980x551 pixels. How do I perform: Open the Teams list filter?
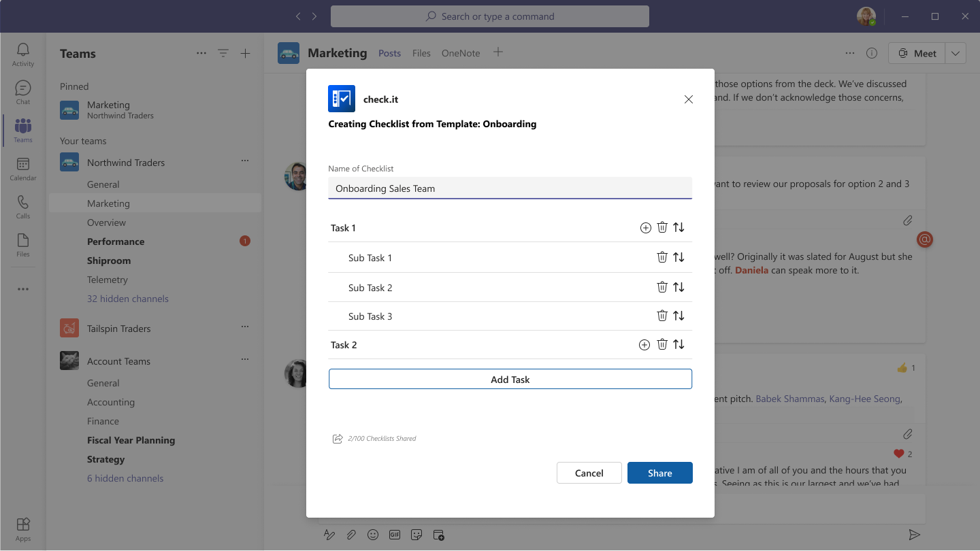click(223, 53)
